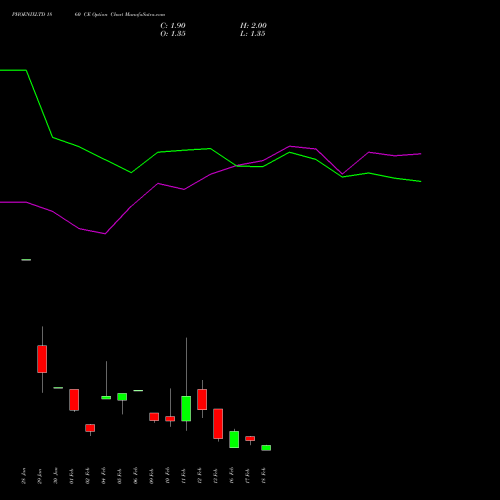Viewport: 500px width, 500px height.
Task: Select the green candle with long wick above 11 Feb
Action: click(x=186, y=408)
